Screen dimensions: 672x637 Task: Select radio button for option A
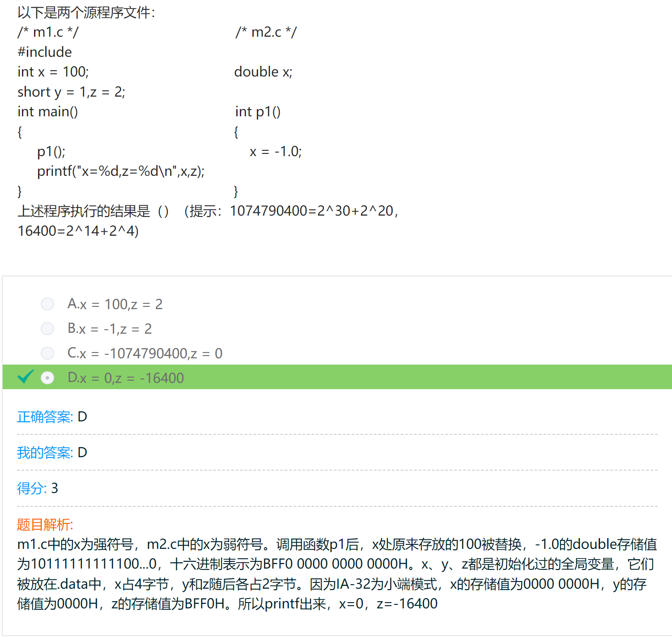[x=47, y=304]
